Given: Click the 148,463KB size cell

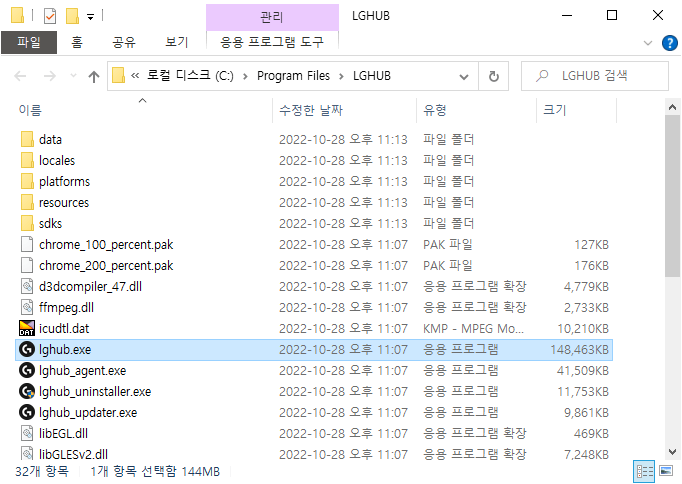Looking at the screenshot, I should pyautogui.click(x=579, y=350).
